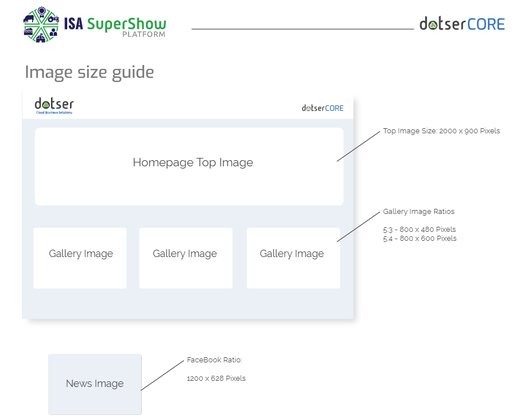This screenshot has height=420, width=526.
Task: Choose the leftmost Gallery Image box
Action: (x=80, y=258)
